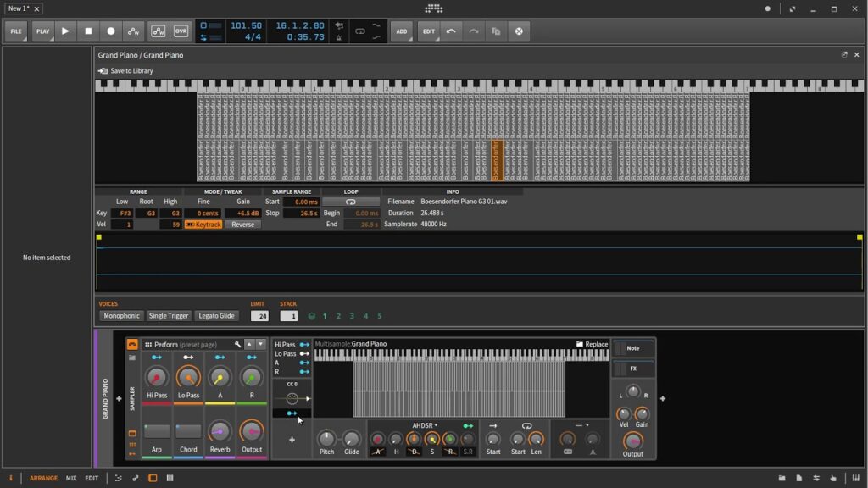Open the Inspector via the i icon

11,478
